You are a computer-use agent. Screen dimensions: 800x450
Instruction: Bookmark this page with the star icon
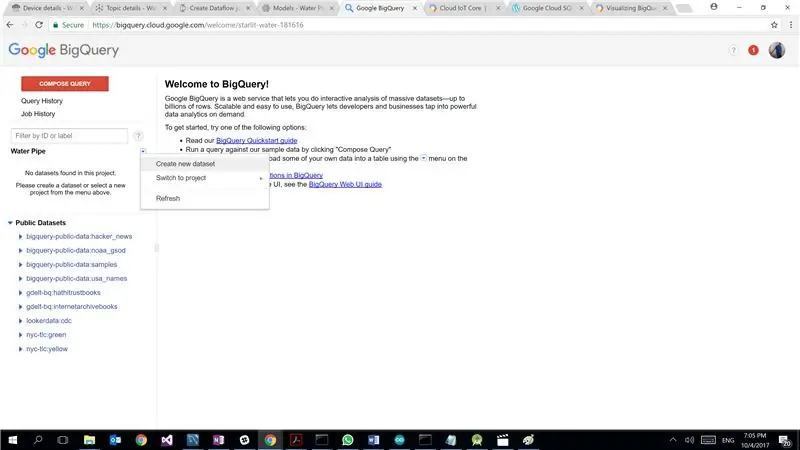(774, 24)
